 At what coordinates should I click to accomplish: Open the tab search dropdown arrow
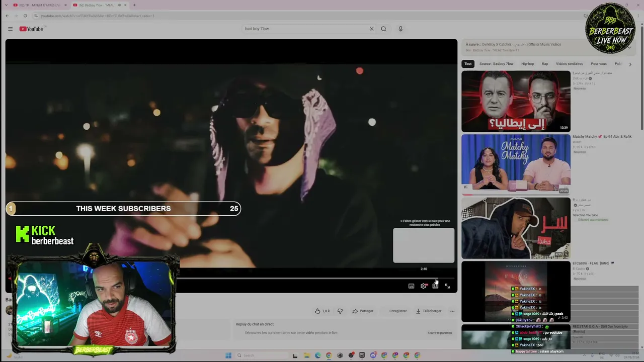[7, 5]
